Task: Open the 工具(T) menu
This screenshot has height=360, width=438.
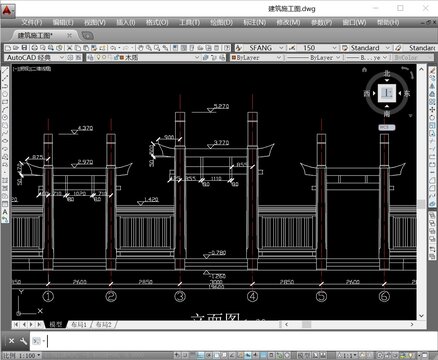Action: point(189,22)
